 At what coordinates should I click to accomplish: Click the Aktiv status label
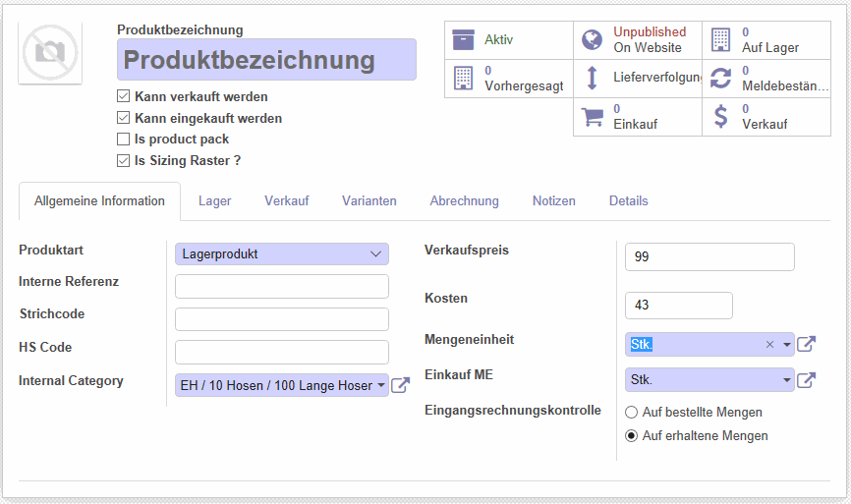[x=498, y=39]
